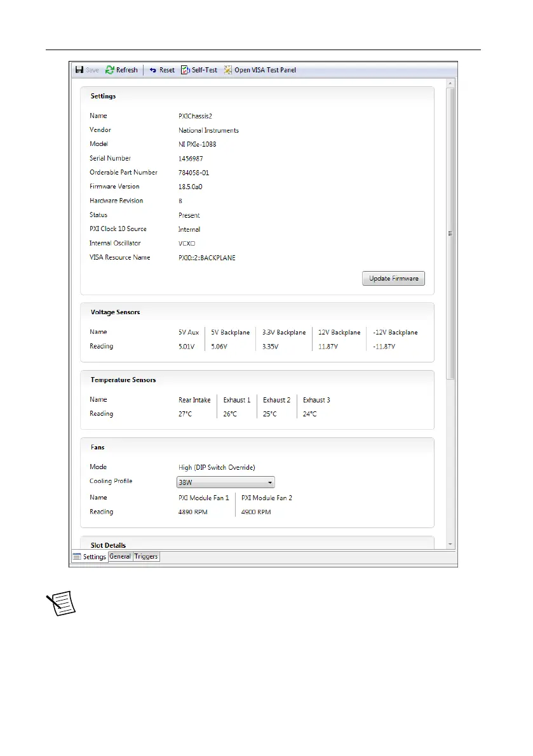The width and height of the screenshot is (533, 756).
Task: Click the 3.3V Backplane column header
Action: [284, 333]
